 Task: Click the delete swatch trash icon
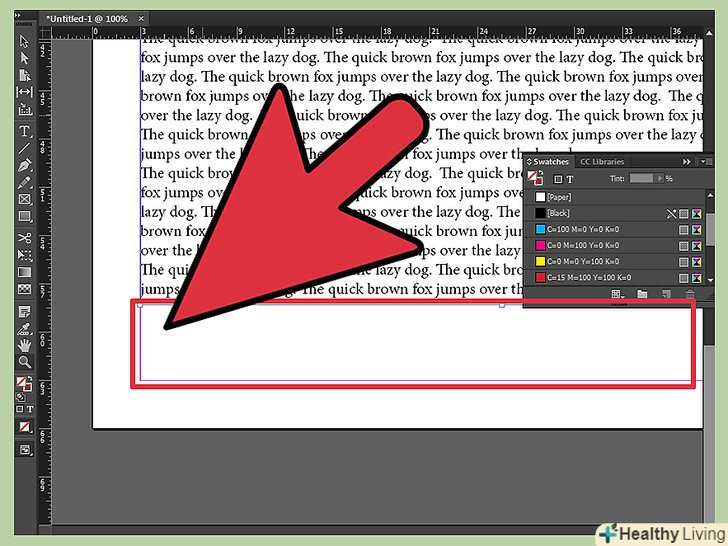[690, 295]
